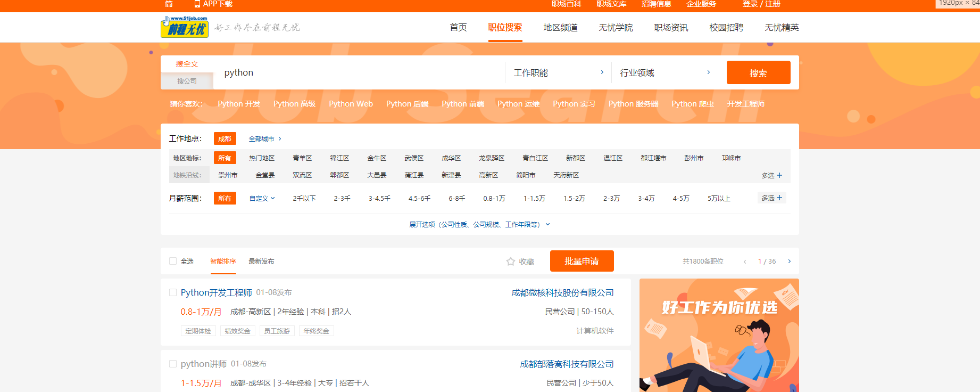Click the salary multi-select plus button
This screenshot has height=392, width=980.
click(772, 198)
